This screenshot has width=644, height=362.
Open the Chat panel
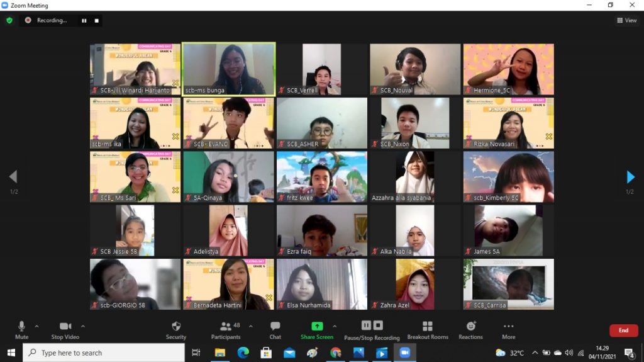[275, 329]
